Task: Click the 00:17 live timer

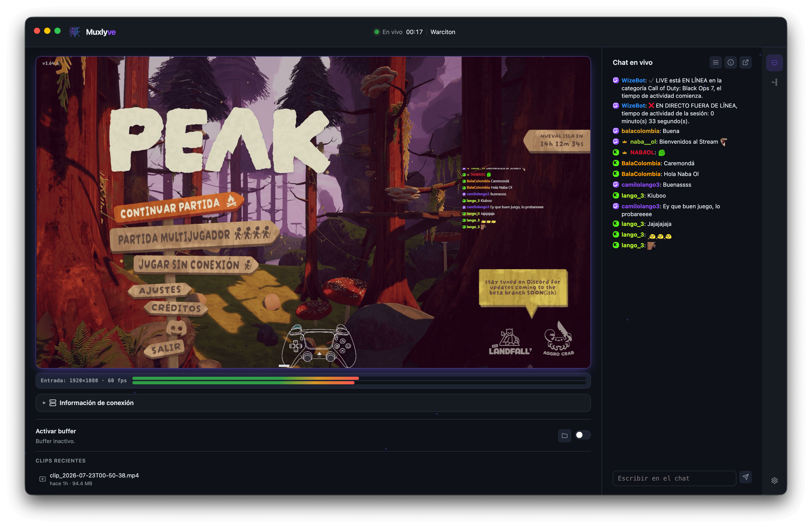Action: click(414, 32)
